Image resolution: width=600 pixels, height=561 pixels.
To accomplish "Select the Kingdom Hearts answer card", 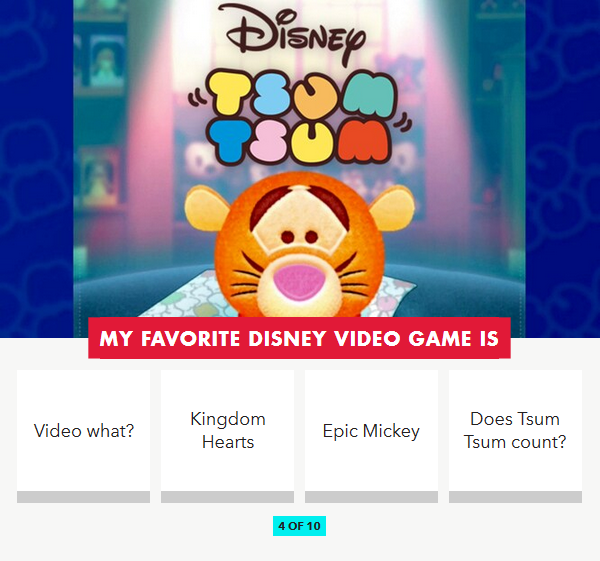I will pos(227,431).
